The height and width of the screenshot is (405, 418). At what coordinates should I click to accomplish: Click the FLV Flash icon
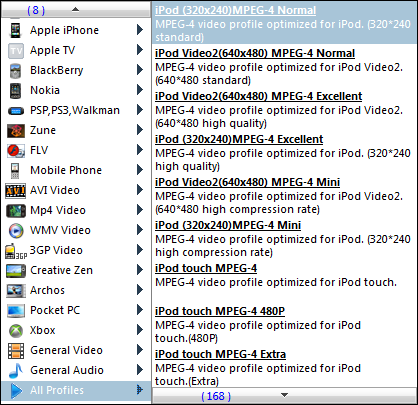click(x=16, y=151)
